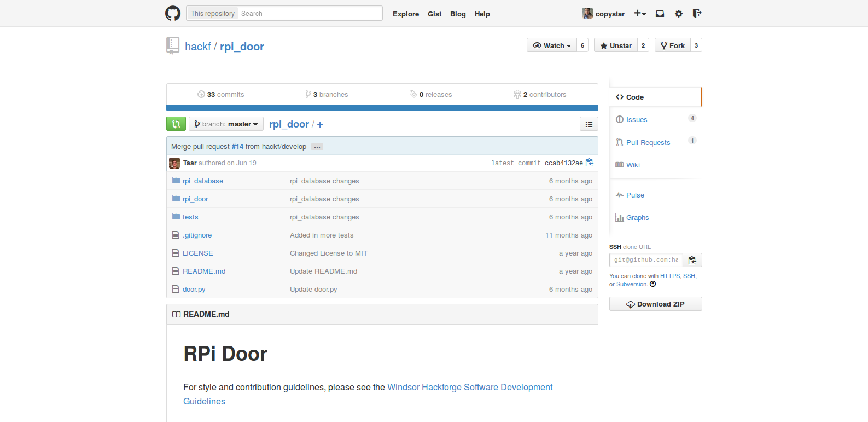Open the hackf owner link

pyautogui.click(x=197, y=47)
